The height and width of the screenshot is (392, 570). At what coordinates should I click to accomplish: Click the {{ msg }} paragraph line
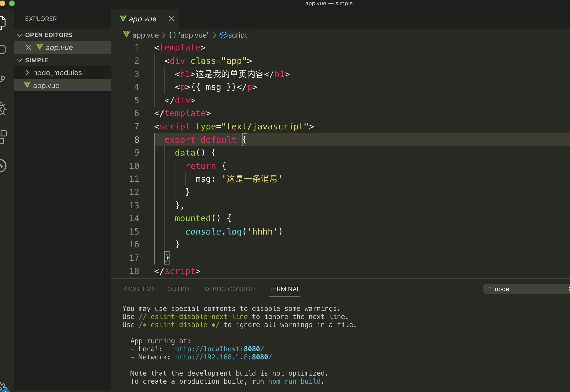point(216,87)
